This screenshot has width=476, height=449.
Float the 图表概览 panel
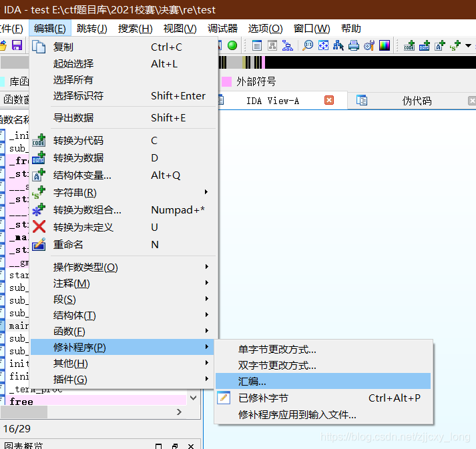coord(175,446)
